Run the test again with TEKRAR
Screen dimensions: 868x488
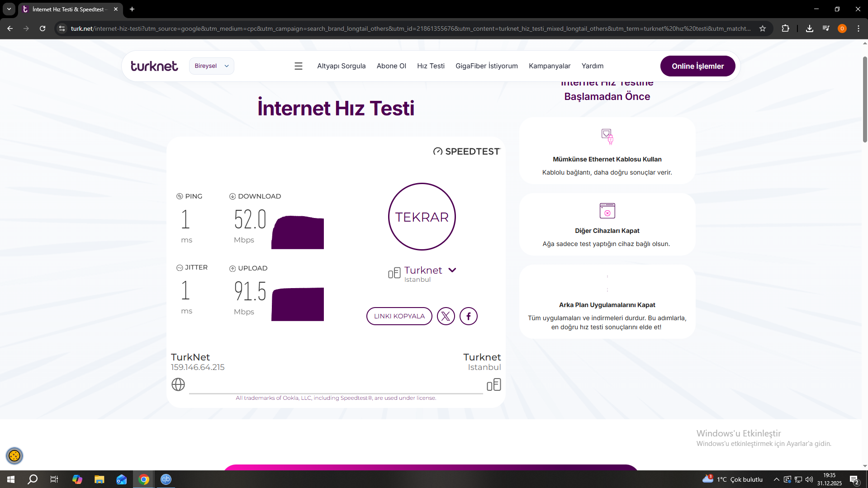point(422,217)
